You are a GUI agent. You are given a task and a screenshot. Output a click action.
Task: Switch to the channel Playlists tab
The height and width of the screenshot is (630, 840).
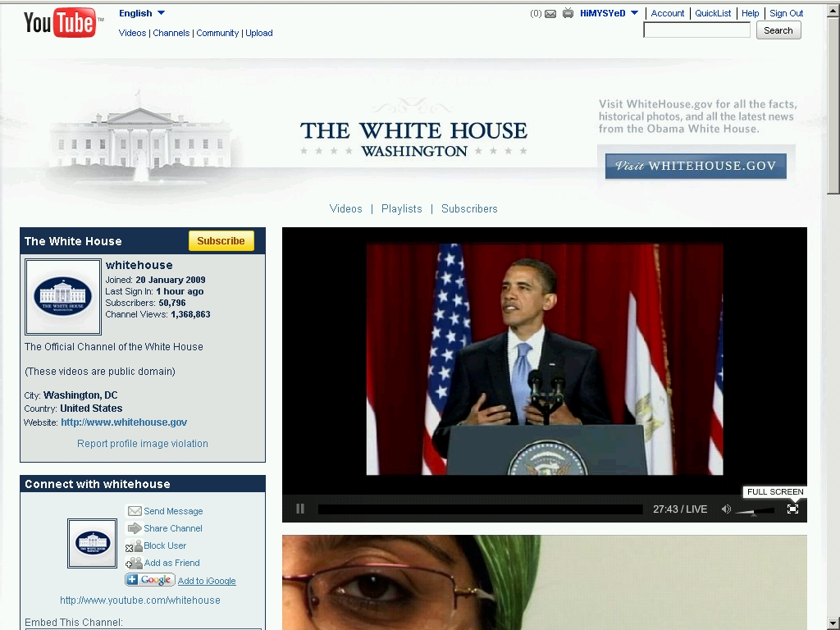pyautogui.click(x=402, y=209)
